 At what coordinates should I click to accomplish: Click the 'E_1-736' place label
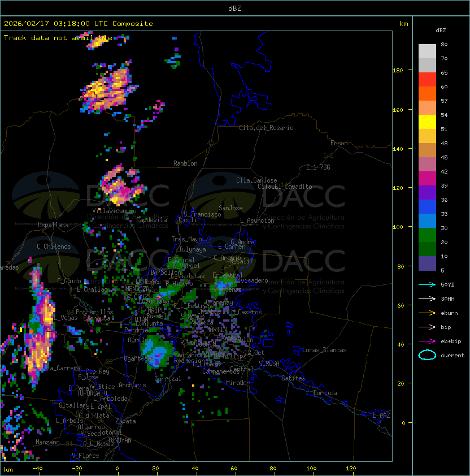318,167
